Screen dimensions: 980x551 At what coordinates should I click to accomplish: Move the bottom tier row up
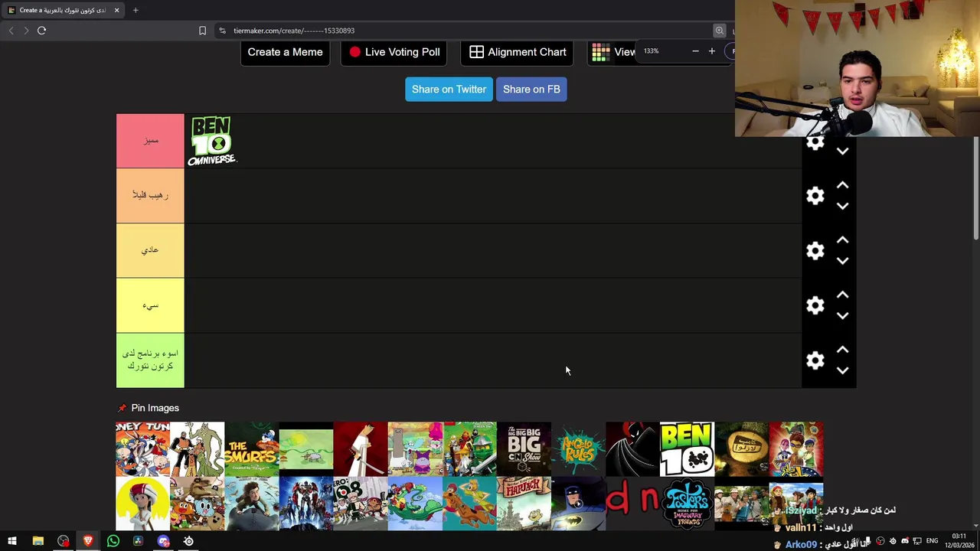(842, 350)
